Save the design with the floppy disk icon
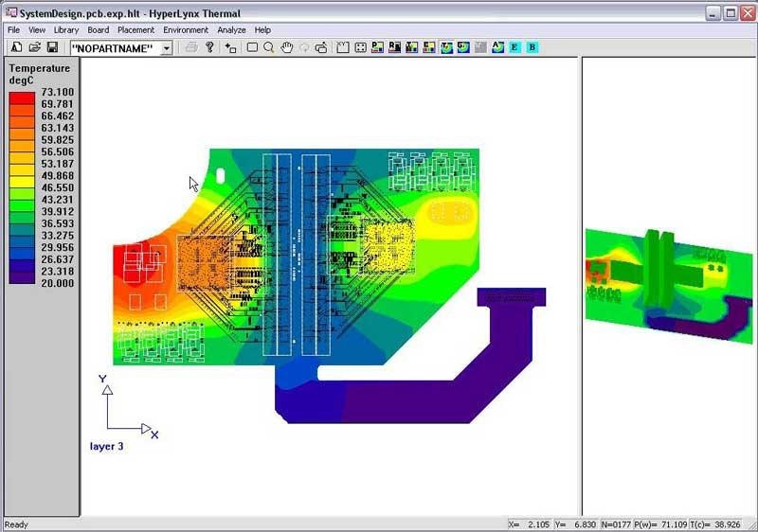The width and height of the screenshot is (758, 532). pyautogui.click(x=52, y=47)
